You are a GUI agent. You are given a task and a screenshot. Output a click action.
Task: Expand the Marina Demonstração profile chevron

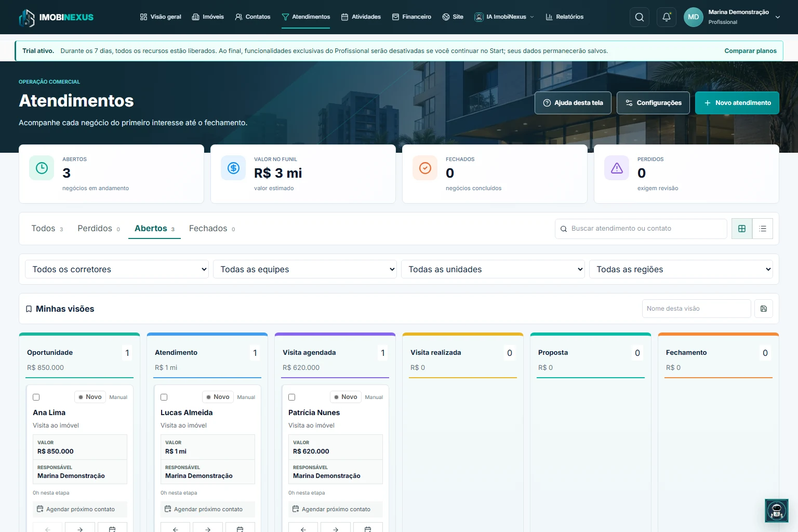pyautogui.click(x=778, y=17)
